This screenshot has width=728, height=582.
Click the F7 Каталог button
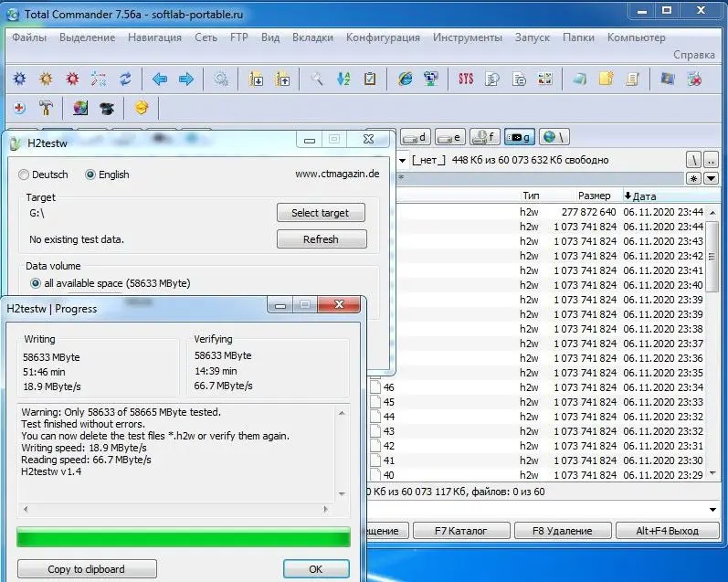[461, 531]
